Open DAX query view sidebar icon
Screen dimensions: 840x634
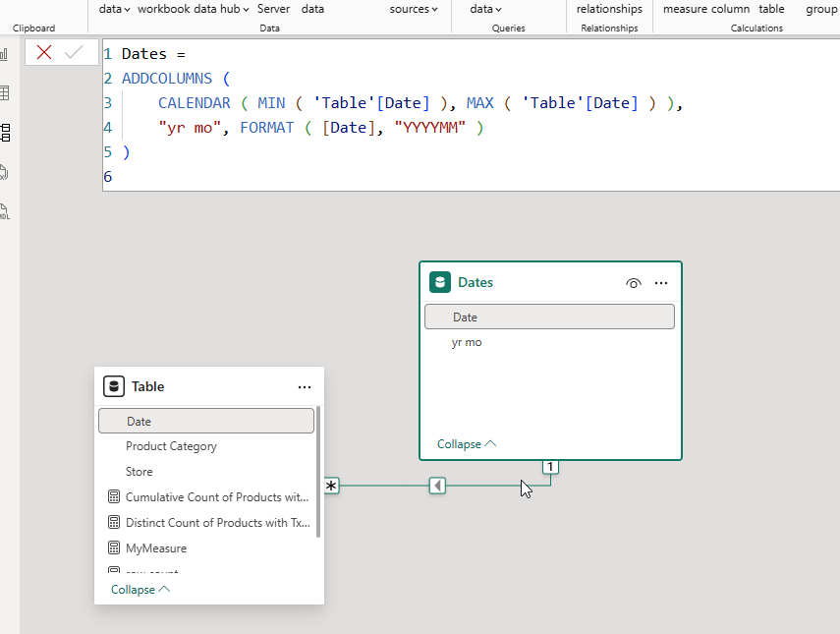(x=4, y=172)
